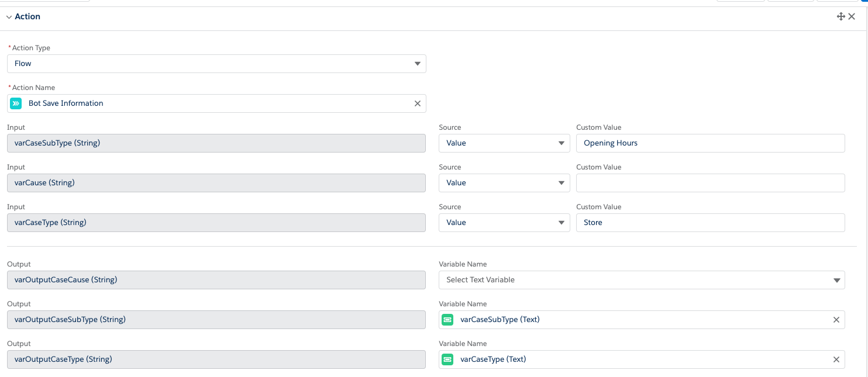Open Source dropdown for varCause input
This screenshot has height=377, width=868.
(x=504, y=183)
